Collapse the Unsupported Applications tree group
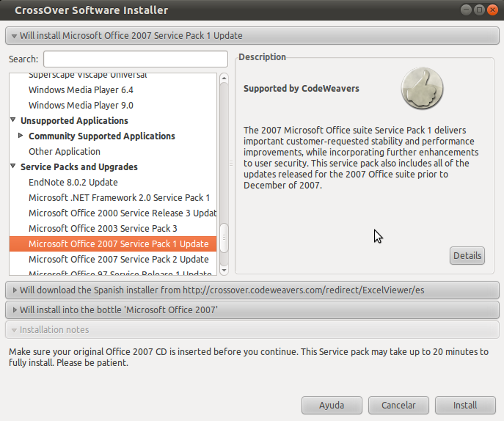This screenshot has height=421, width=504. click(14, 121)
